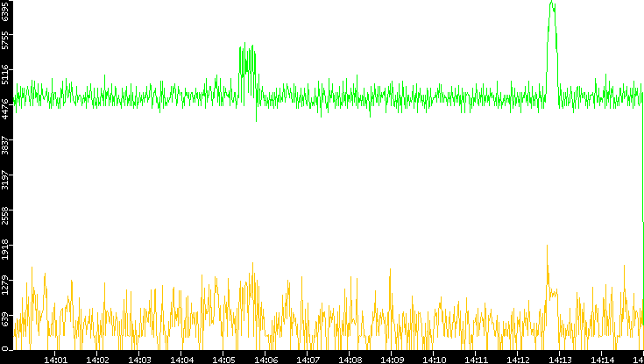Click the 14:04 time axis label
The height and width of the screenshot is (364, 644).
coord(182,360)
